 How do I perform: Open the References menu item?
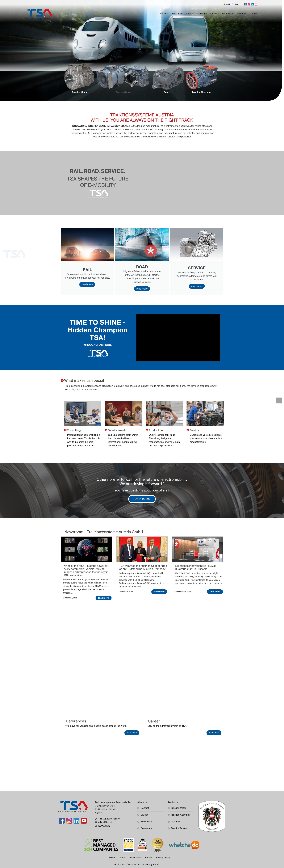pyautogui.click(x=228, y=13)
